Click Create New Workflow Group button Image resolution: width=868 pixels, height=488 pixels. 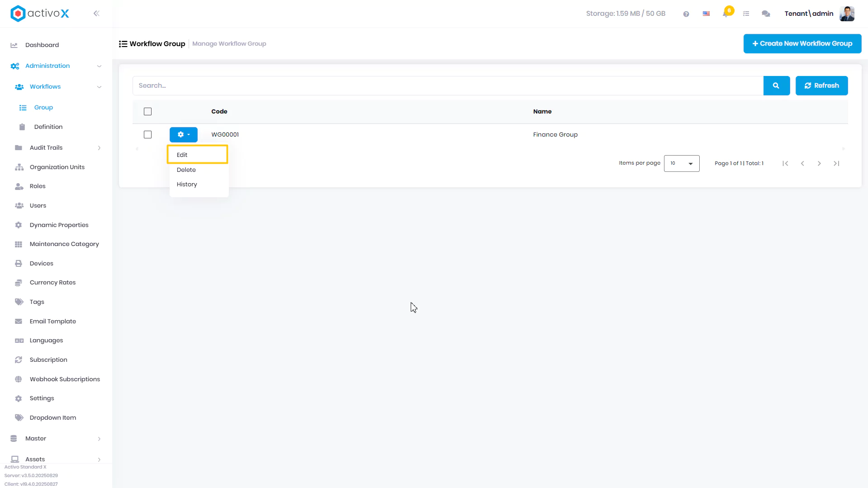[802, 44]
